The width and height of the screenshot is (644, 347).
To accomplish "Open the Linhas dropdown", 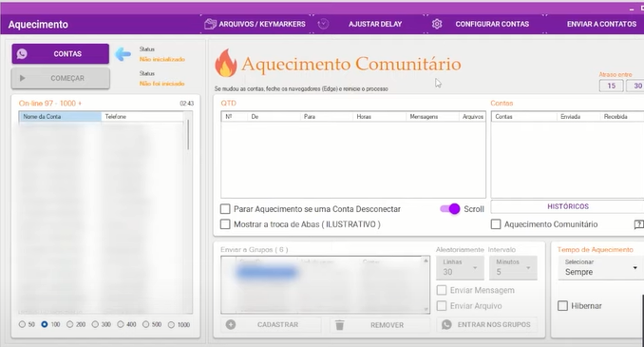I will [x=460, y=268].
